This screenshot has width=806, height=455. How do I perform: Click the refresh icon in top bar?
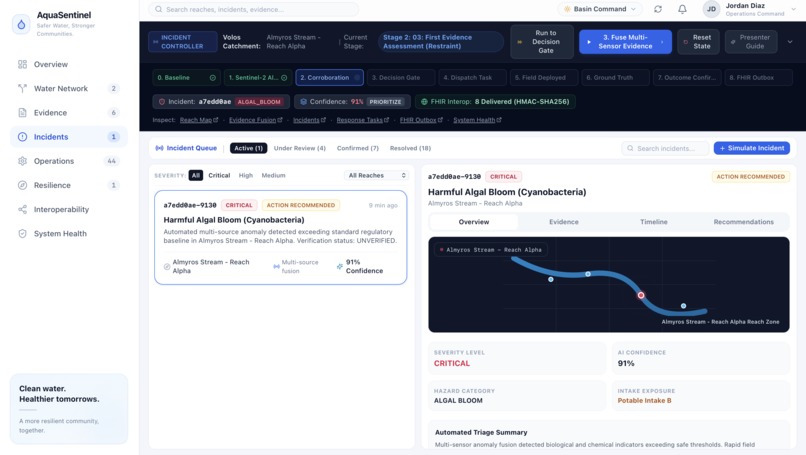tap(658, 9)
